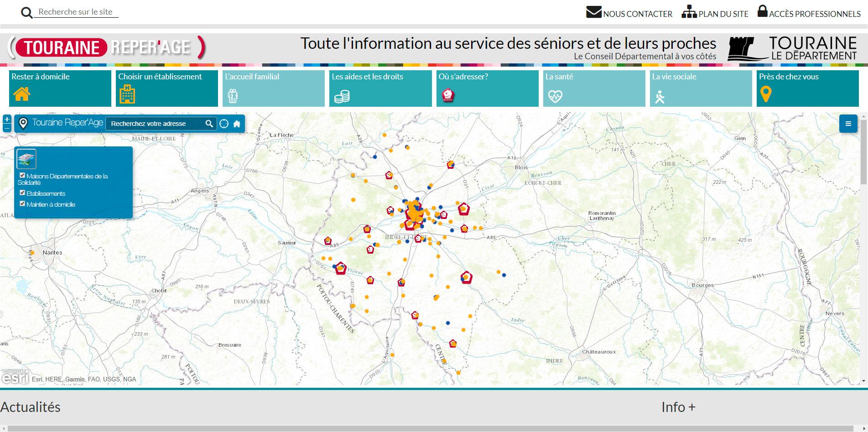868x432 pixels.
Task: Toggle 'Maisons Départementales de la Solidarité' layer
Action: point(22,175)
